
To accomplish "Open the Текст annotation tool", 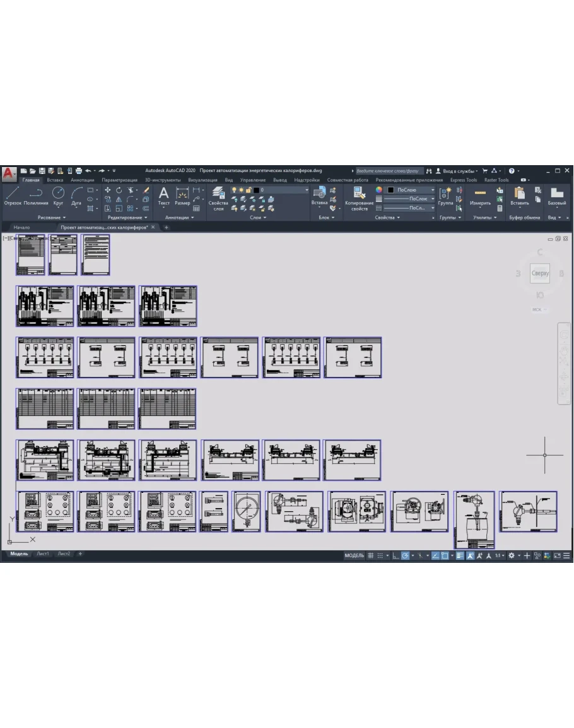I will pyautogui.click(x=163, y=195).
